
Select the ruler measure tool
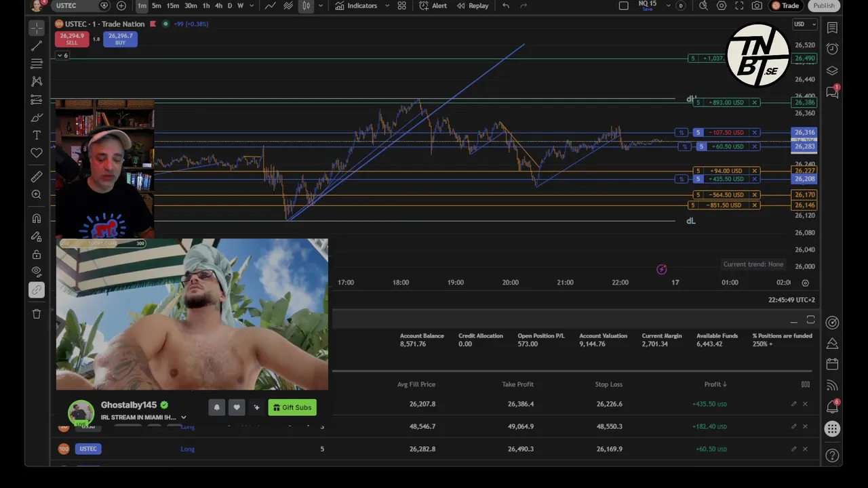[x=37, y=177]
